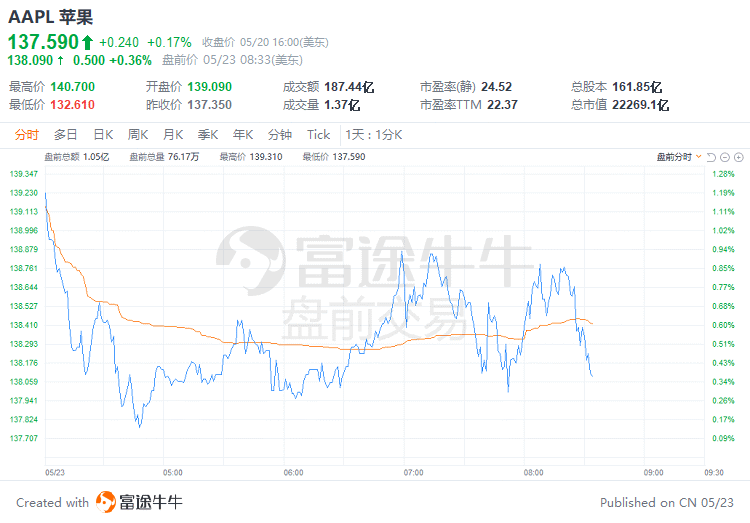Click the 盘前价 05/23 08:33 timestamp

[232, 60]
